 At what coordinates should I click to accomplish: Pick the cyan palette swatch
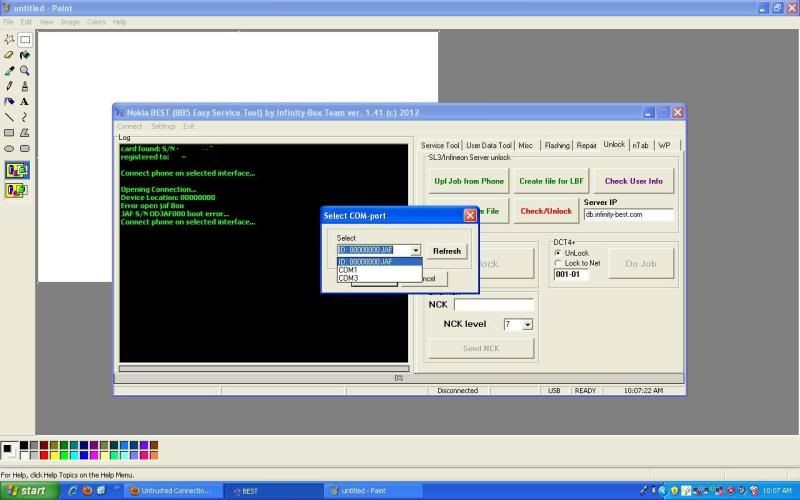pyautogui.click(x=74, y=455)
